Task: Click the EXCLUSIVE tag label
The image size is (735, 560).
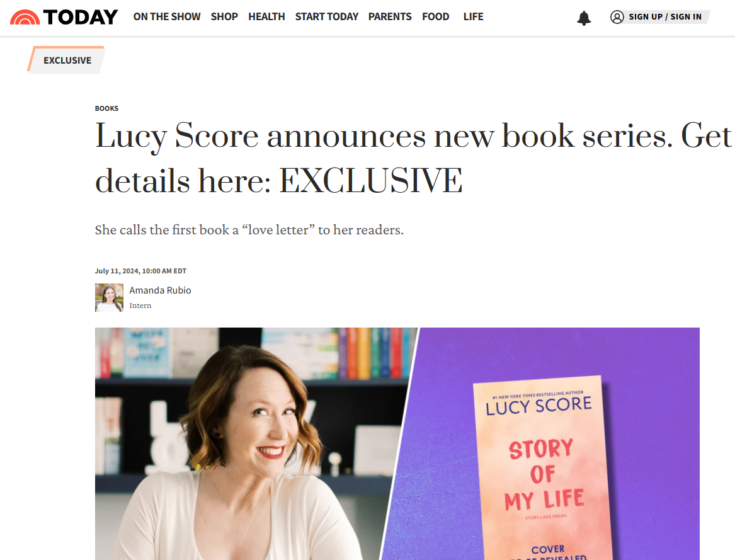Action: [x=67, y=60]
